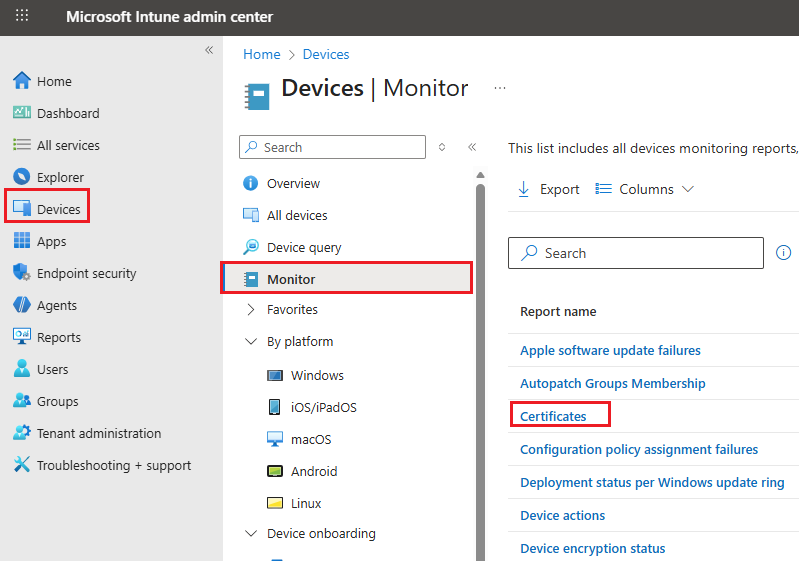Open Endpoint security shield icon

(x=22, y=273)
